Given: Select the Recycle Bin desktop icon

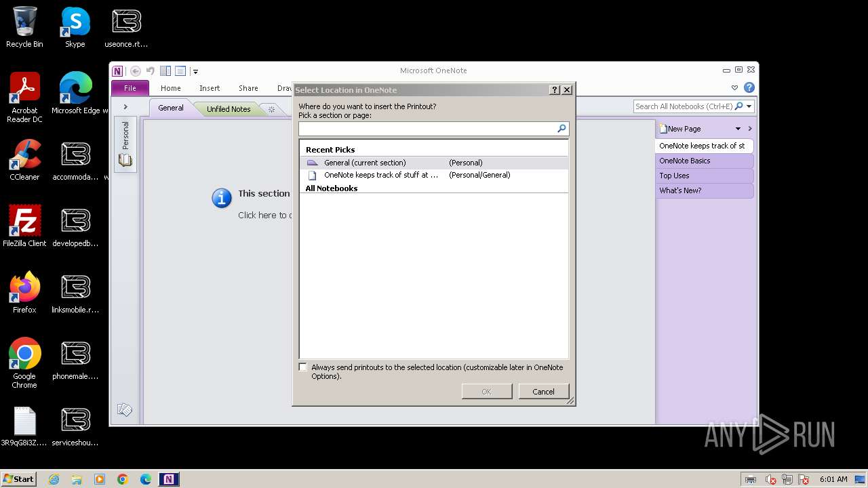Looking at the screenshot, I should click(x=24, y=28).
